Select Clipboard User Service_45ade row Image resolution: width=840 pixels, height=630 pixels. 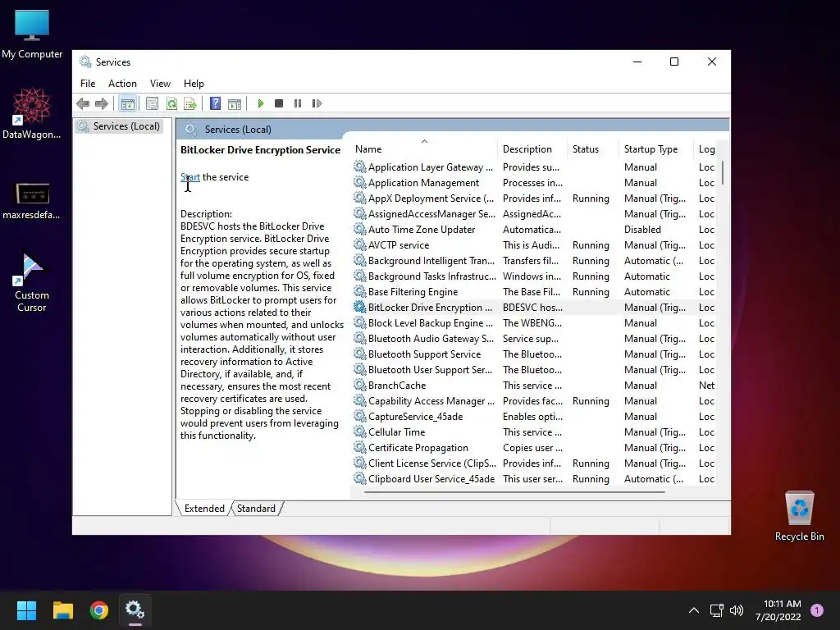point(533,479)
